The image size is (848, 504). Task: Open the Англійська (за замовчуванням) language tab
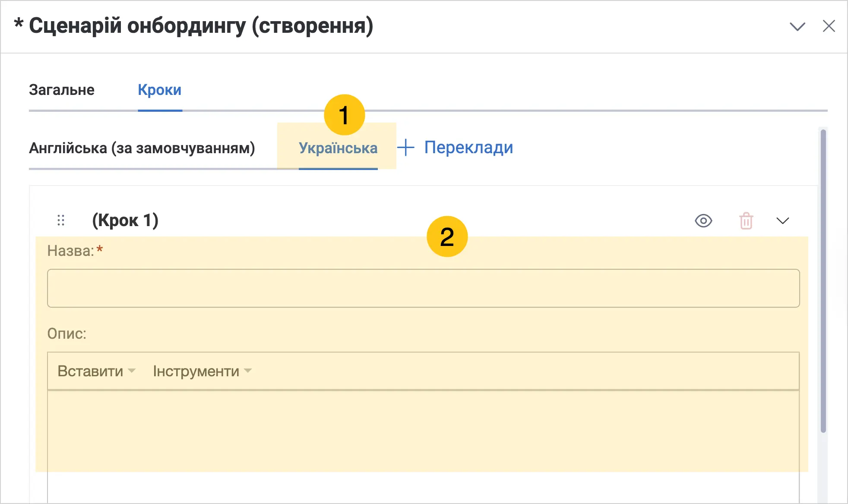click(x=142, y=148)
